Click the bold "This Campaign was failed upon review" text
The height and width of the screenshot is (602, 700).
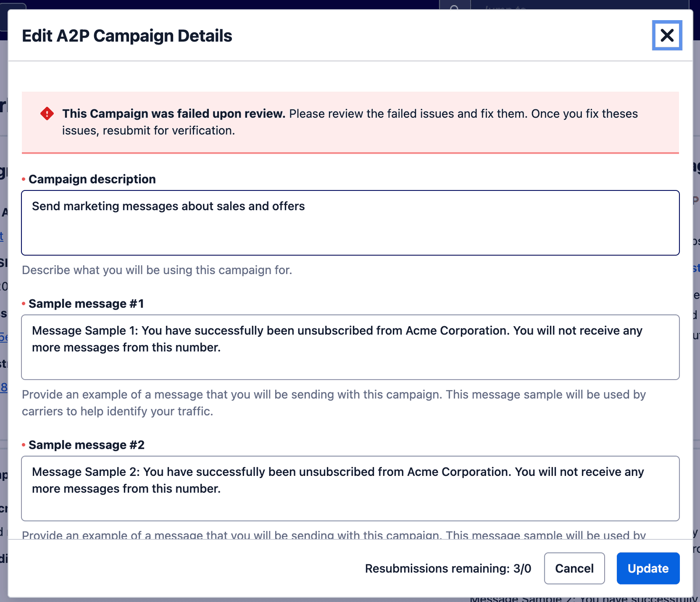[174, 114]
